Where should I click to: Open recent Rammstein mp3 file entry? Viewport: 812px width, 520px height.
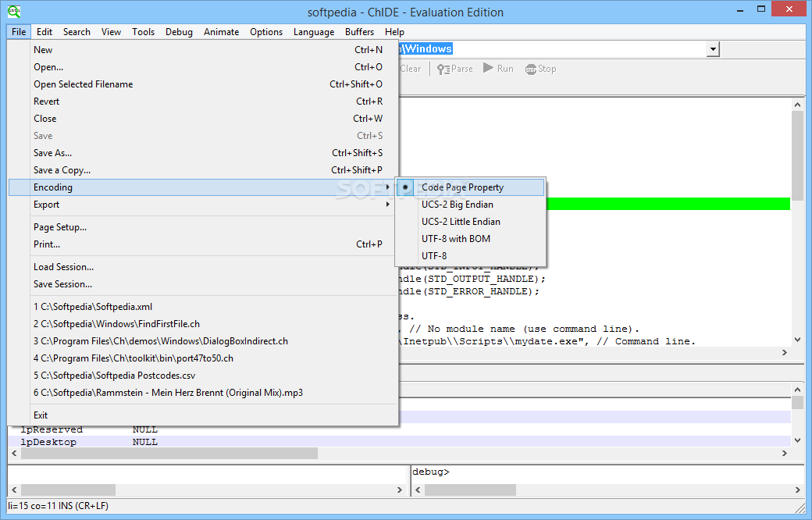click(x=202, y=392)
